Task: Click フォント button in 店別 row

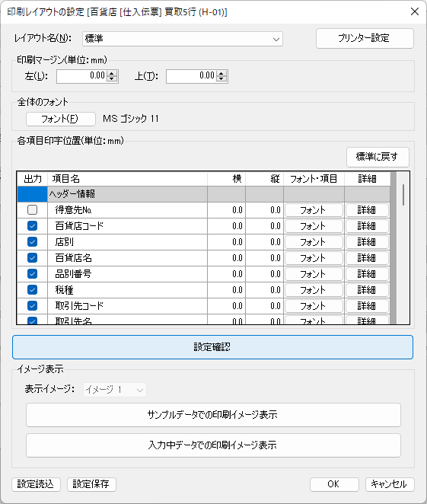Action: [314, 242]
